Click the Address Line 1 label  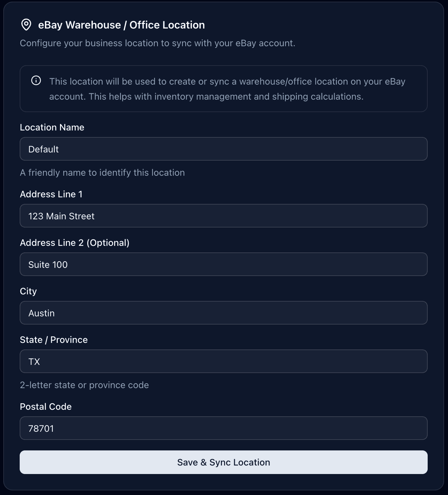point(51,194)
